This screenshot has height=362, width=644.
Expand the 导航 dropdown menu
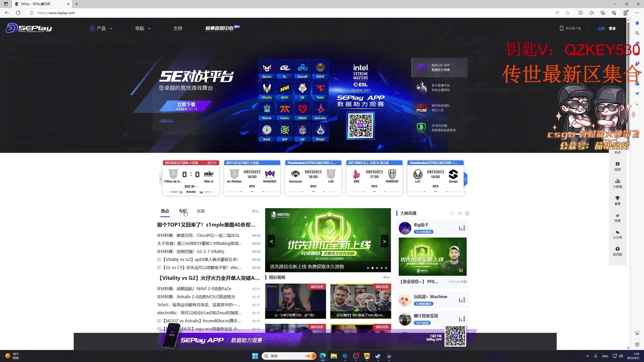coord(143,28)
